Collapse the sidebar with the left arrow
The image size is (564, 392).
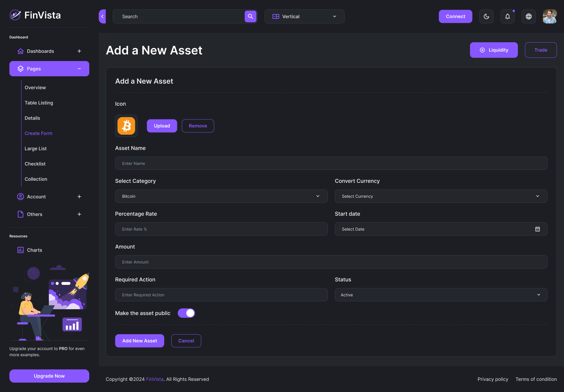click(x=102, y=16)
